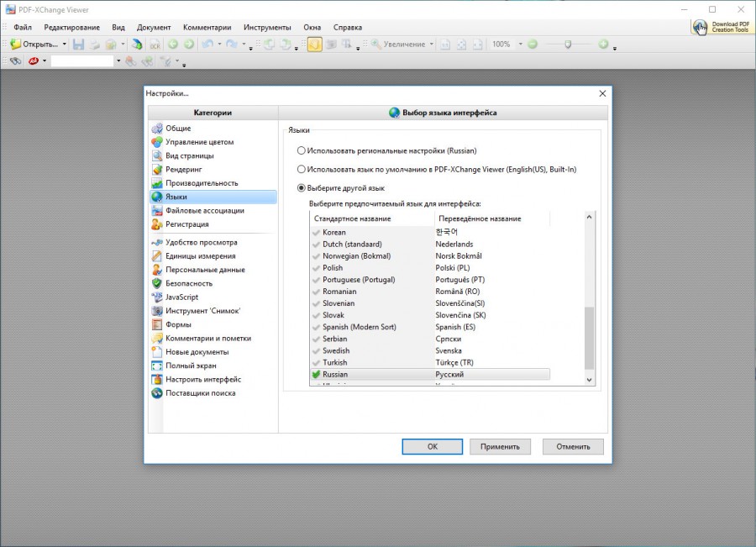Viewport: 756px width, 547px height.
Task: Click the Save disk icon
Action: (78, 44)
